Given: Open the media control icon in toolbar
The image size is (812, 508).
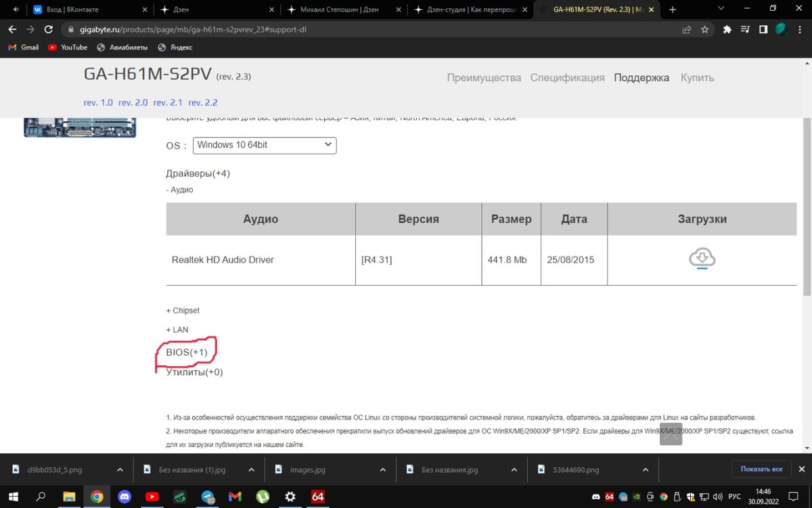Looking at the screenshot, I should (746, 30).
